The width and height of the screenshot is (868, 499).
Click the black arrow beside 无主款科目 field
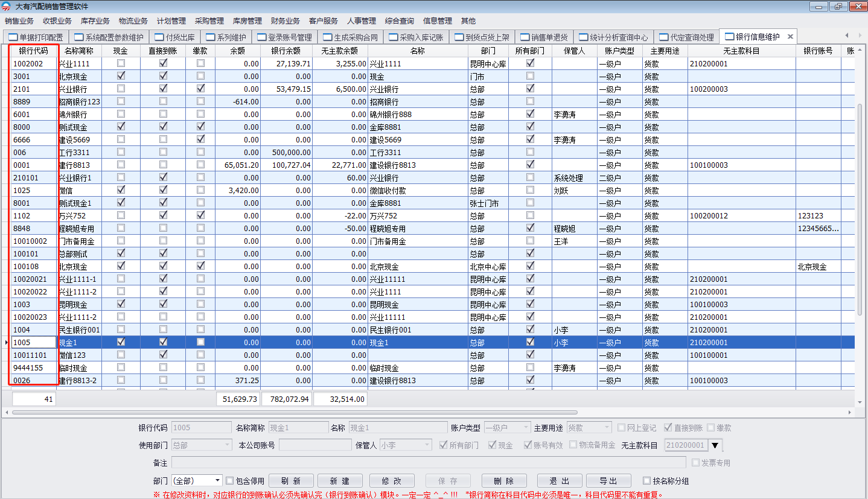[x=715, y=445]
